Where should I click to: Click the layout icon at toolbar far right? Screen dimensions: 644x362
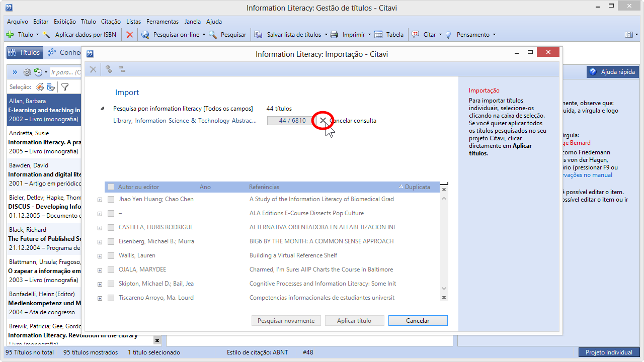coord(628,35)
